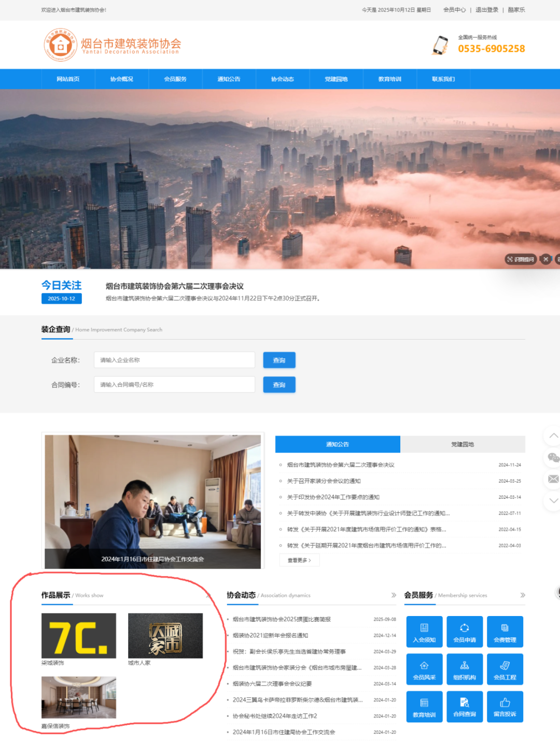This screenshot has height=742, width=560.
Task: Click the 查询 button beside 企业名称
Action: [279, 360]
